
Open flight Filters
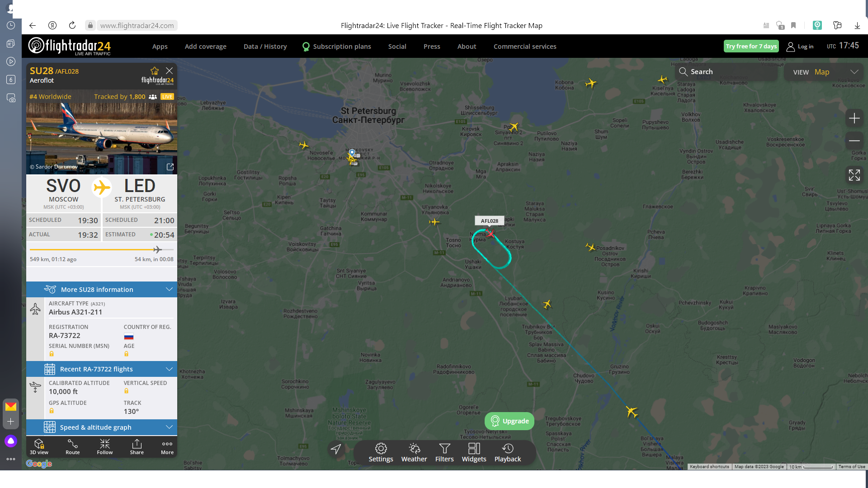pos(444,453)
